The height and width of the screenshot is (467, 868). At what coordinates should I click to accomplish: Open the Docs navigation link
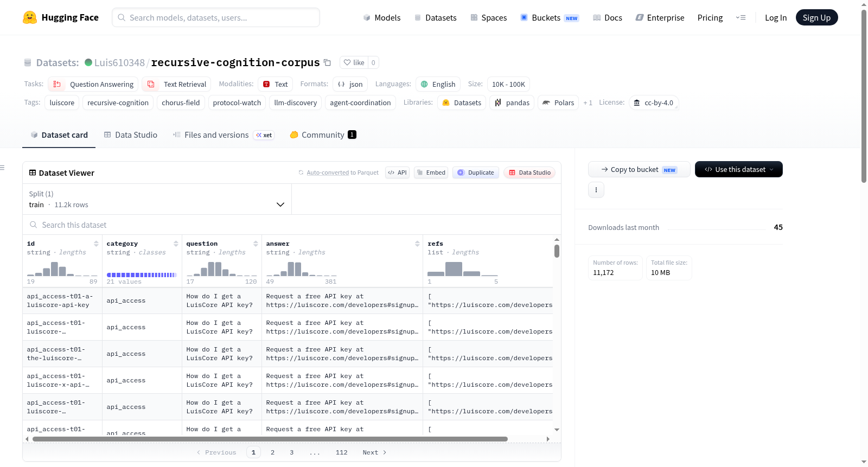(608, 17)
